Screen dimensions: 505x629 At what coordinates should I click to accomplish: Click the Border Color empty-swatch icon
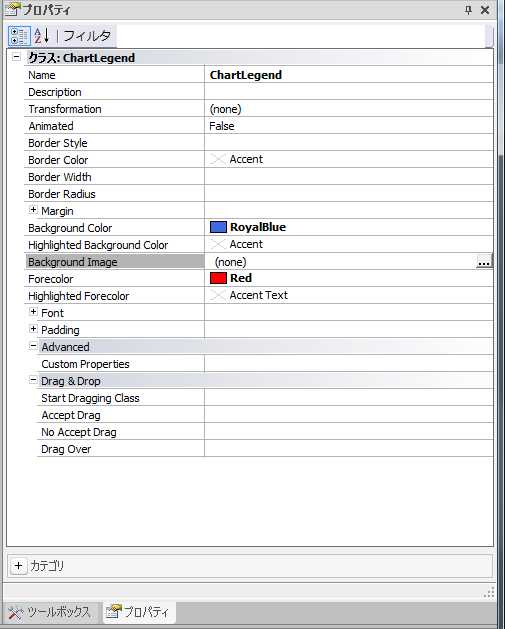tap(218, 159)
